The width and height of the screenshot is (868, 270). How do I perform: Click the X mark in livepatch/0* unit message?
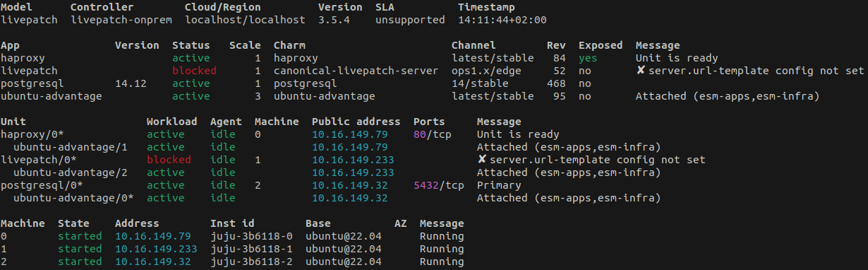point(482,160)
